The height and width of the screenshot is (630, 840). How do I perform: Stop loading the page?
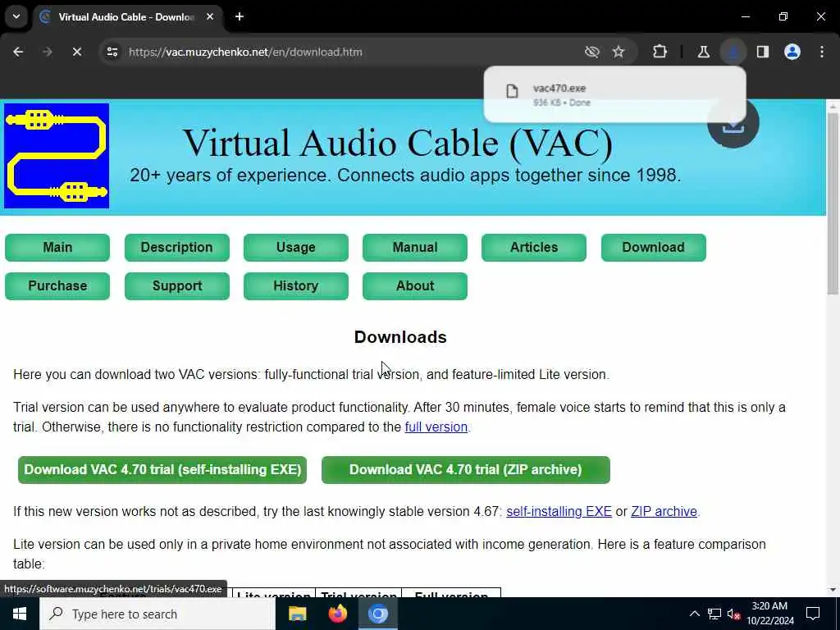(76, 52)
